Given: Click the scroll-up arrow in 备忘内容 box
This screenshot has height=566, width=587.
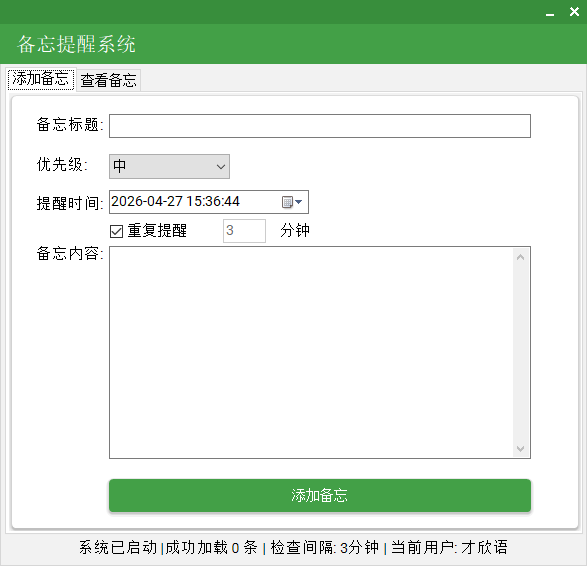Looking at the screenshot, I should [x=520, y=257].
